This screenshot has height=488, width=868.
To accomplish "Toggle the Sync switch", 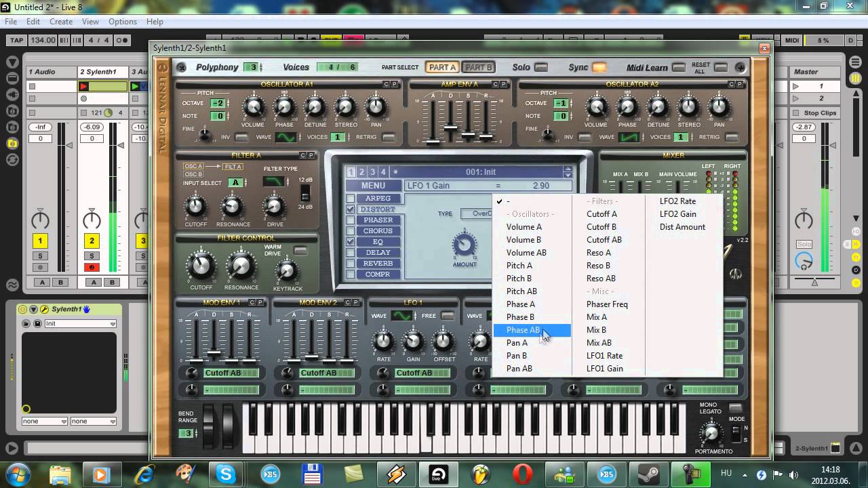I will [599, 67].
